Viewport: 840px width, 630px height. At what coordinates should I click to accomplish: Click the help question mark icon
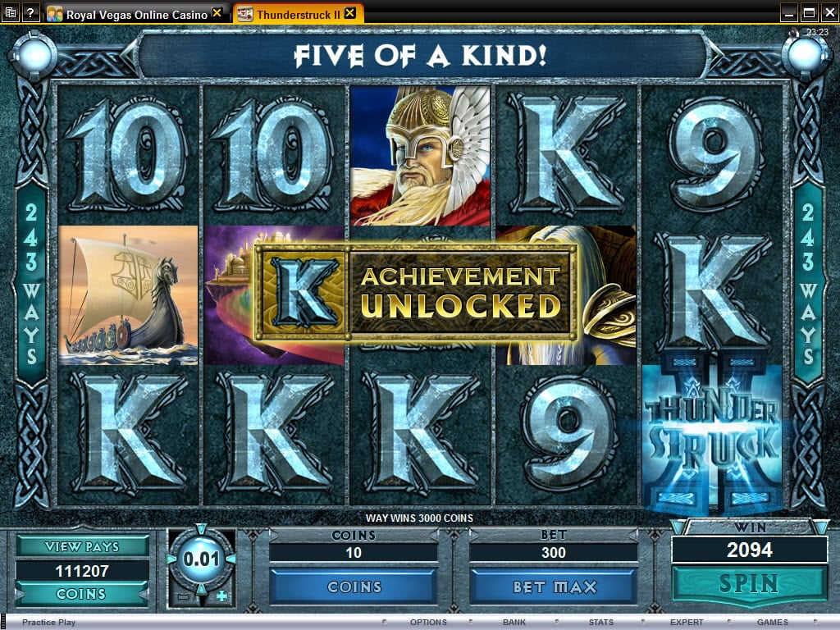coord(31,11)
